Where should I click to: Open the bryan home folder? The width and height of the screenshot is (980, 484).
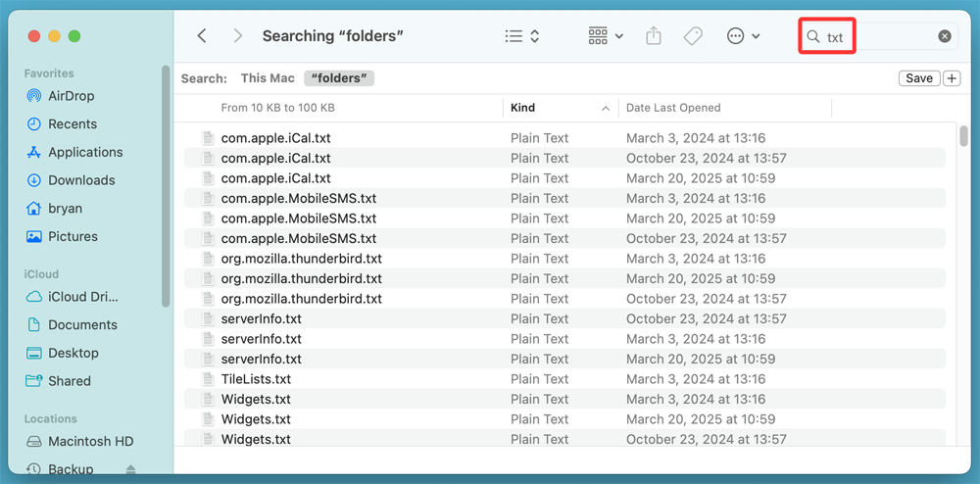54,208
